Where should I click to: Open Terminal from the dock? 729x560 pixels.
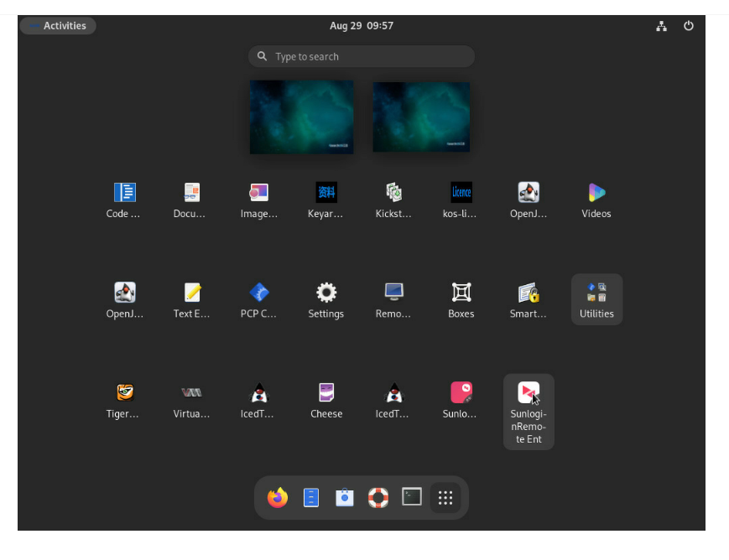click(411, 497)
